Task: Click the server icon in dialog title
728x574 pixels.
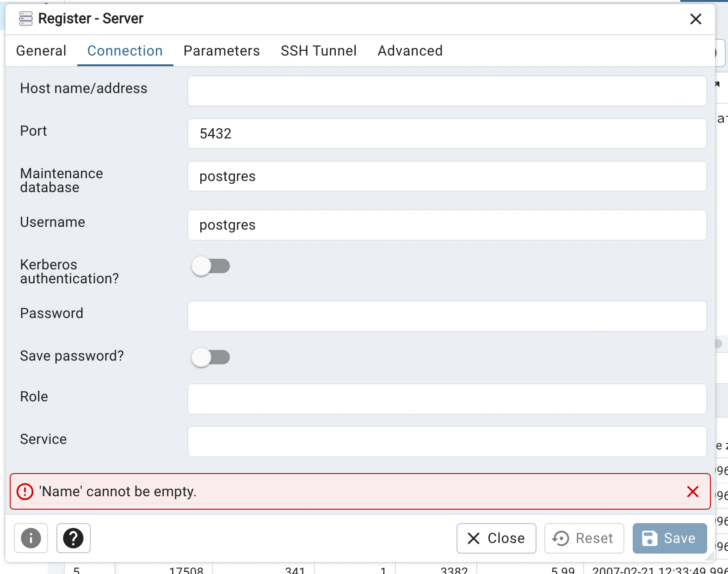Action: [26, 19]
